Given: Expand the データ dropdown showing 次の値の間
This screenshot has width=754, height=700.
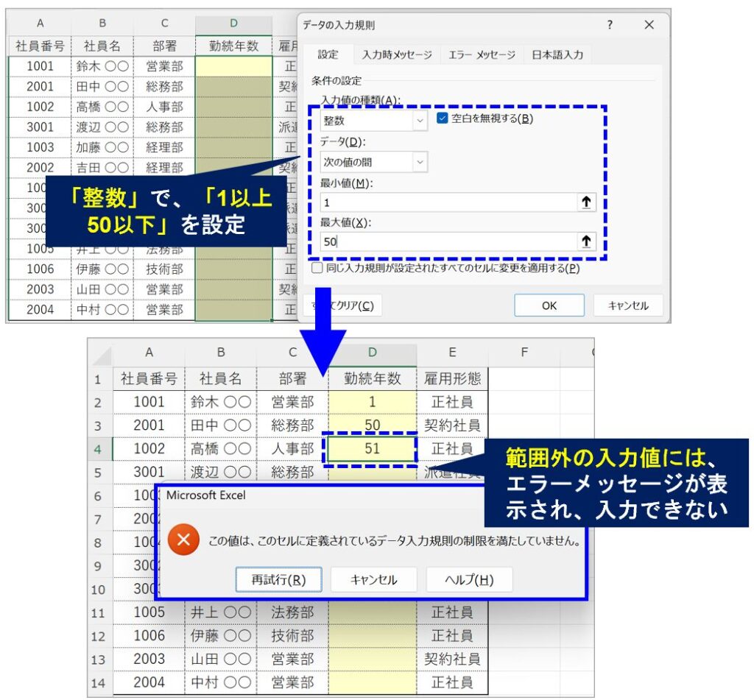Looking at the screenshot, I should (x=374, y=162).
